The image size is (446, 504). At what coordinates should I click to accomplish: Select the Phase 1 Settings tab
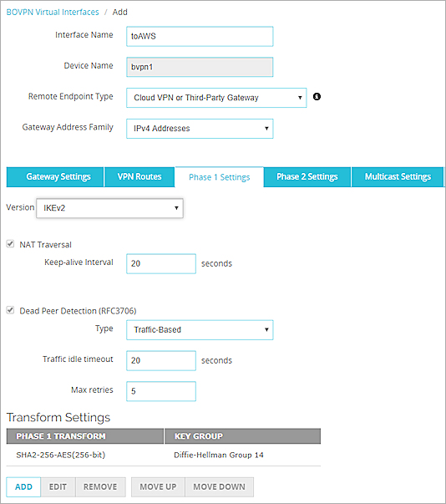pyautogui.click(x=220, y=177)
